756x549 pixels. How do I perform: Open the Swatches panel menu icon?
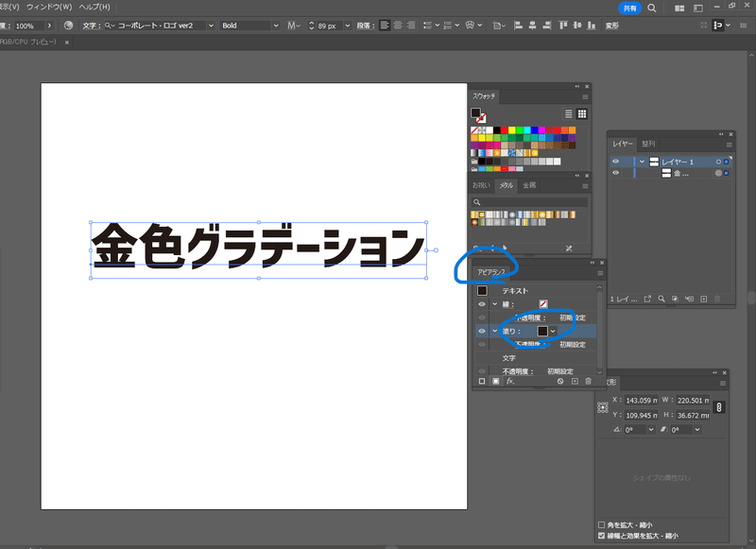pos(585,97)
